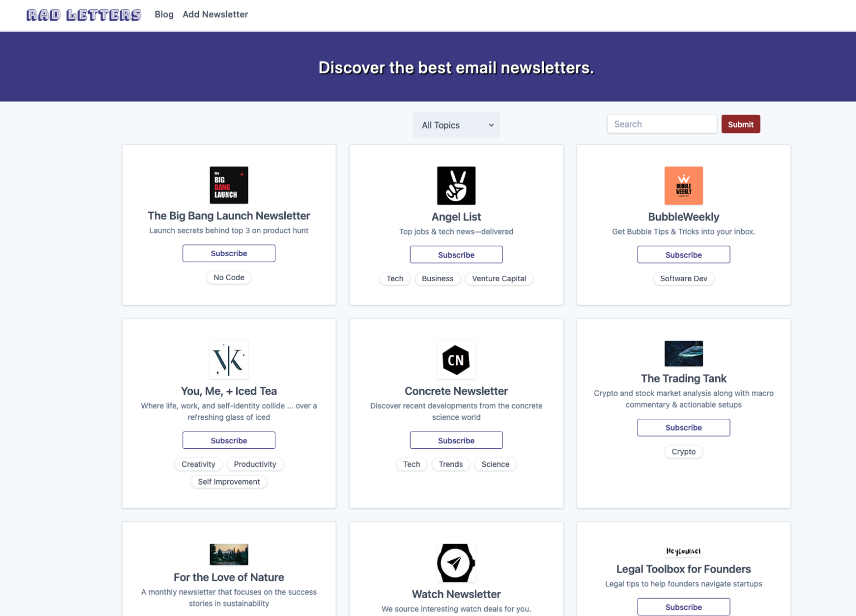Viewport: 856px width, 616px height.
Task: Click the For the Love of Nature thumbnail
Action: (x=228, y=554)
